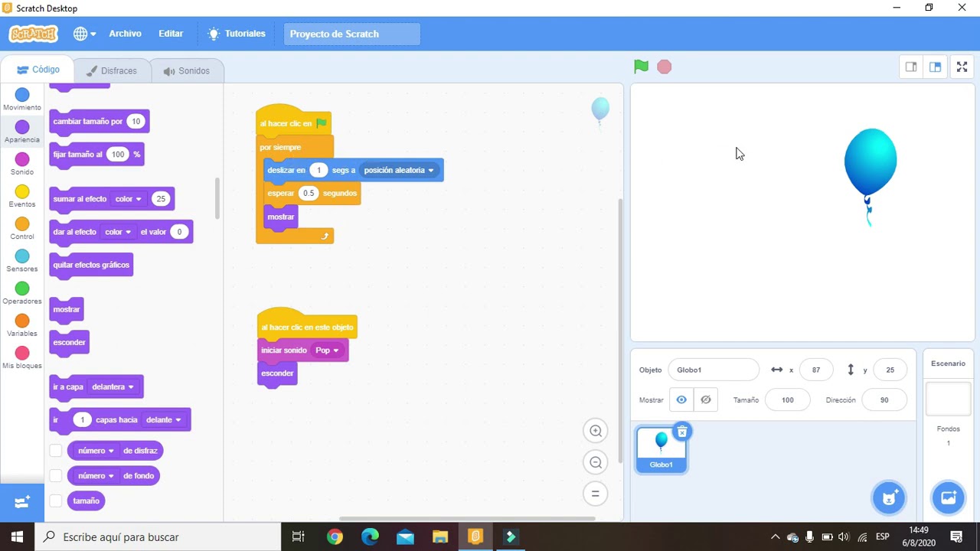The width and height of the screenshot is (980, 551).
Task: Select the Mis bloques category
Action: [22, 357]
